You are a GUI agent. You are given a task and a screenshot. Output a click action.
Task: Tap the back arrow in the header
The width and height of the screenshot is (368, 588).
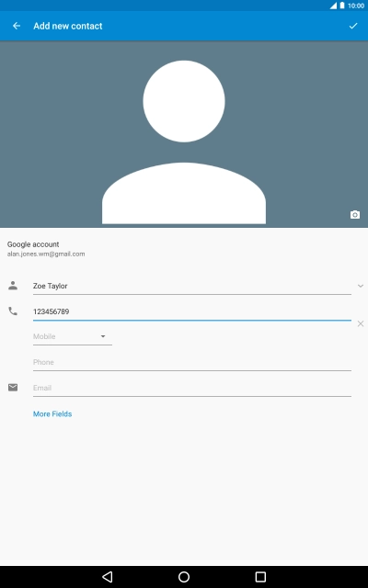(17, 26)
